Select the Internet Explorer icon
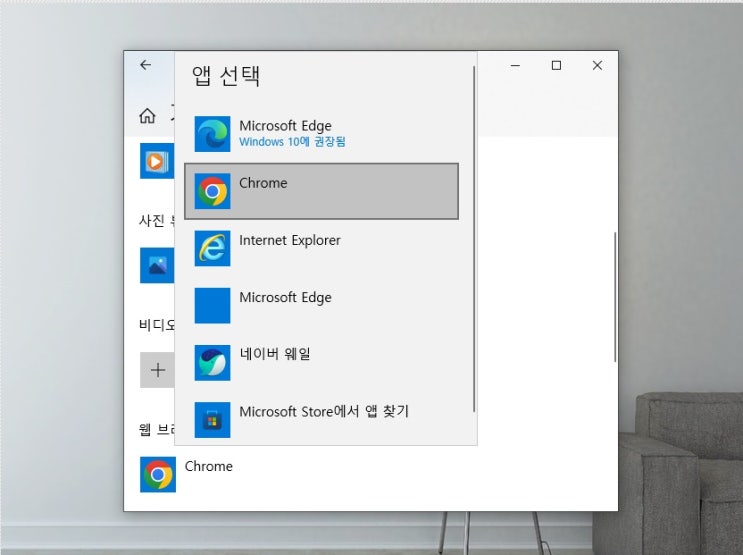743x555 pixels. [212, 248]
